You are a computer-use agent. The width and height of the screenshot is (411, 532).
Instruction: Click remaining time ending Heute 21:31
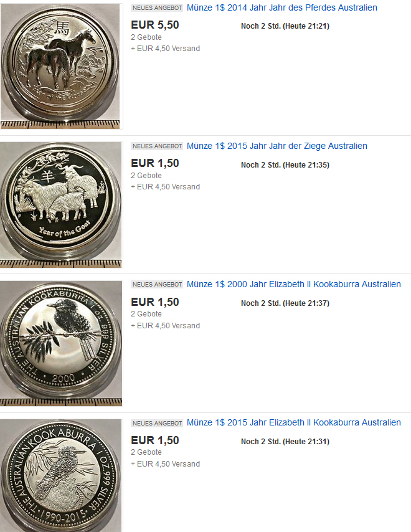285,442
